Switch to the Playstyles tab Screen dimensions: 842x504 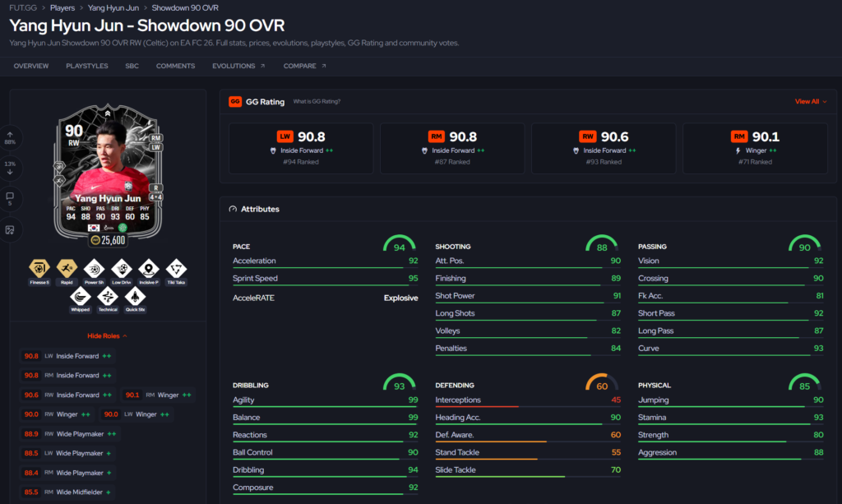(x=87, y=66)
